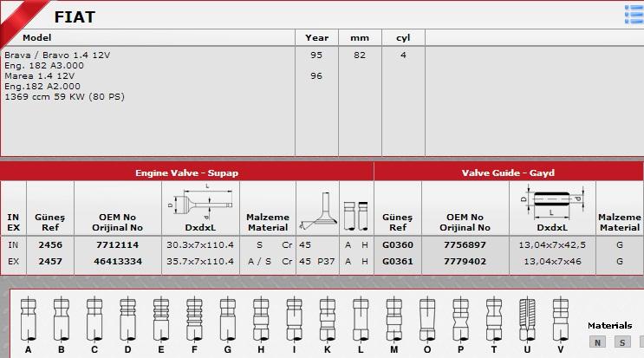Image resolution: width=644 pixels, height=358 pixels.
Task: Click the P37 code in EX row
Action: tap(326, 262)
